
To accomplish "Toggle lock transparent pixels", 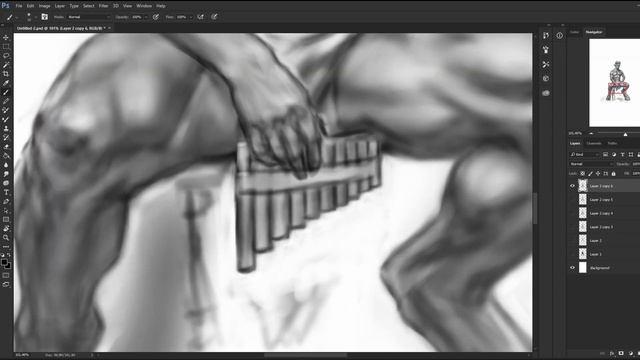I will 583,174.
